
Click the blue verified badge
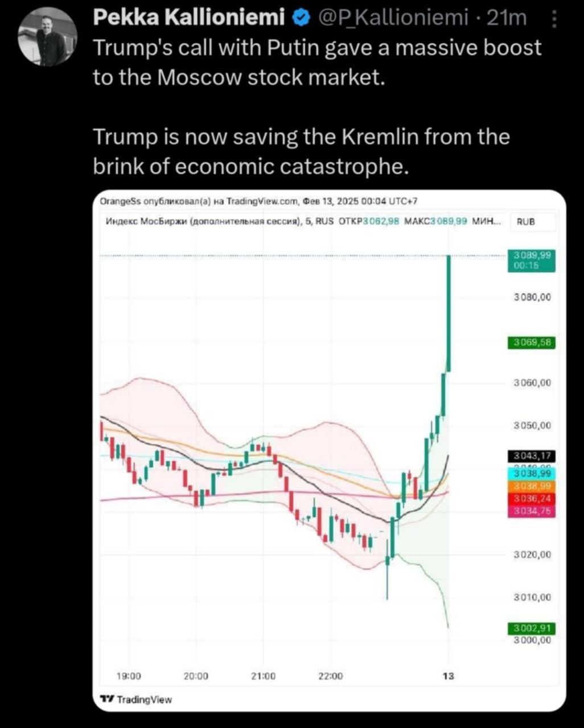point(299,19)
